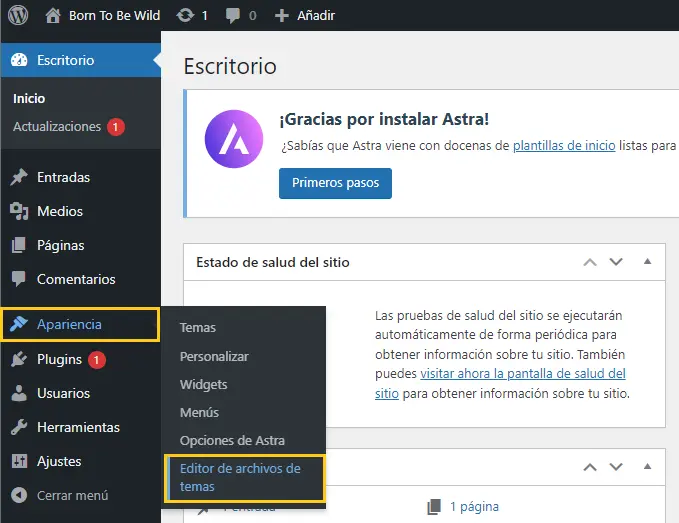
Task: Choose Temas from Apariencia flyout
Action: [x=197, y=328]
